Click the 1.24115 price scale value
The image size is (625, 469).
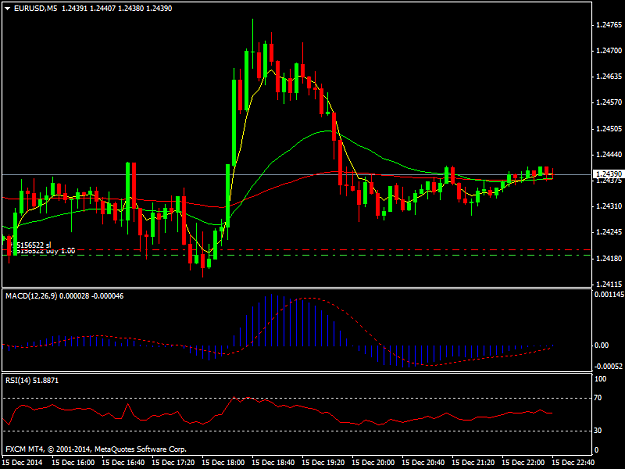[x=609, y=285]
